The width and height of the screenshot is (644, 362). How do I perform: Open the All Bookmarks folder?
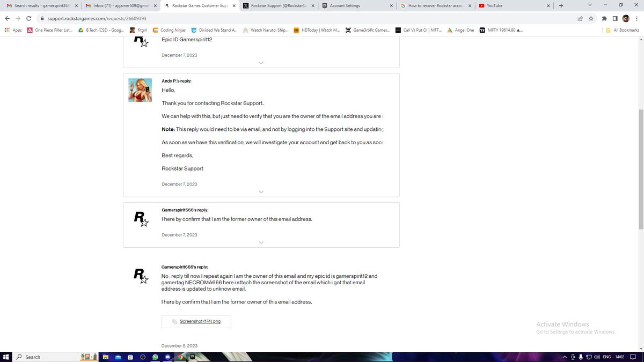623,30
